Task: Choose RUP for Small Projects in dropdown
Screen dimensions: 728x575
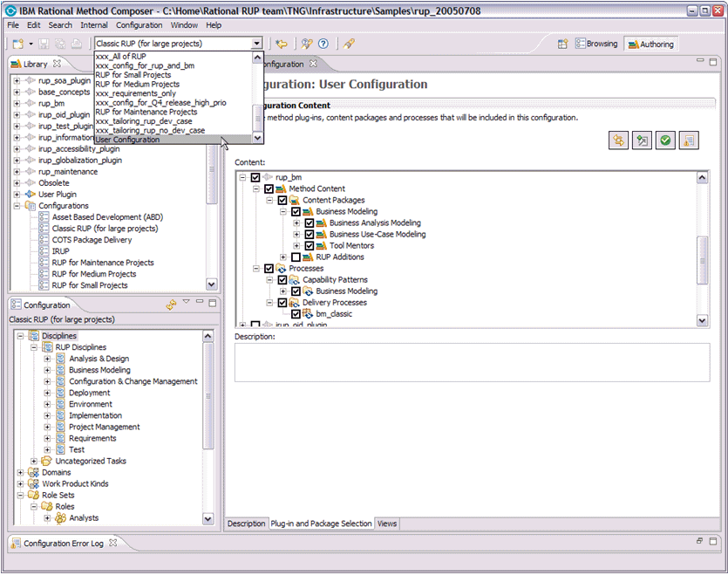Action: (173, 75)
